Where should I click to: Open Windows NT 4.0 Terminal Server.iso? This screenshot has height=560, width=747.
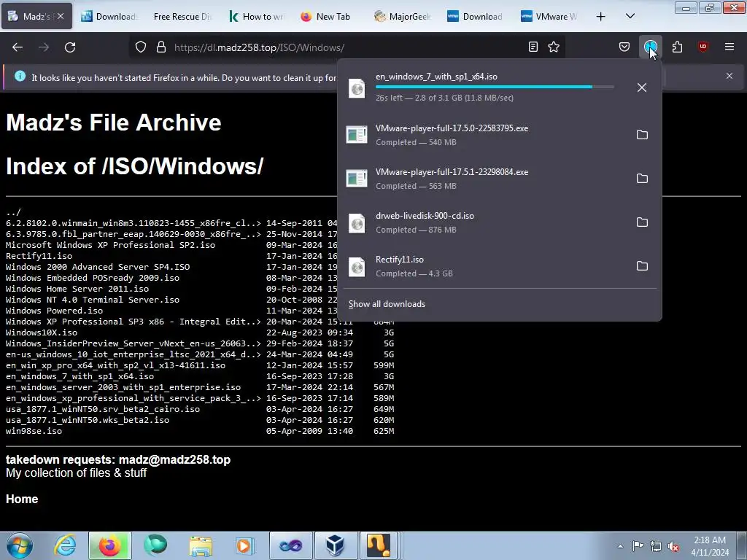(x=93, y=300)
